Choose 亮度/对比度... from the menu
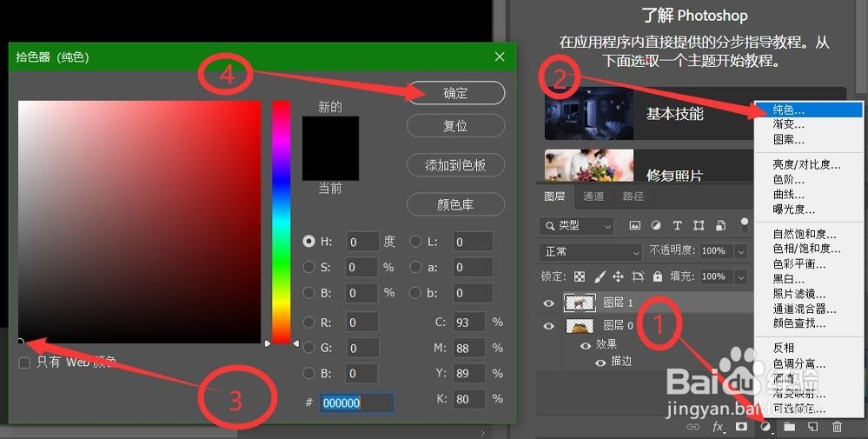 pyautogui.click(x=808, y=164)
